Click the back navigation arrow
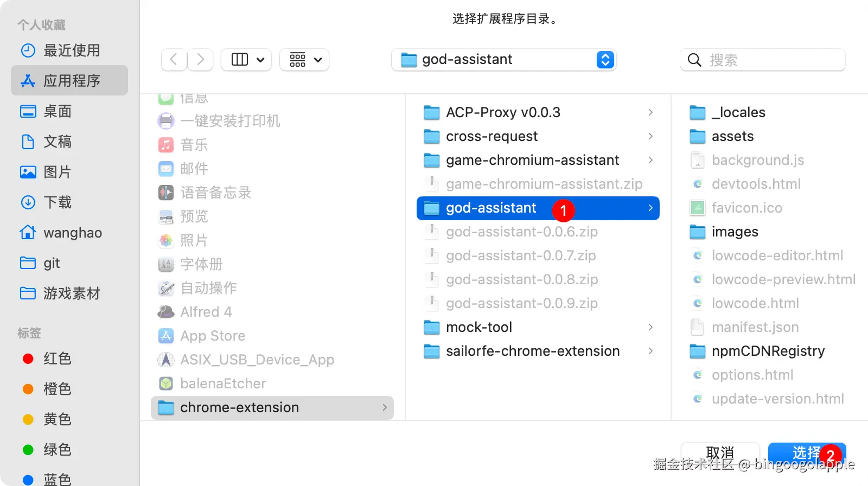The height and width of the screenshot is (486, 868). coord(174,59)
